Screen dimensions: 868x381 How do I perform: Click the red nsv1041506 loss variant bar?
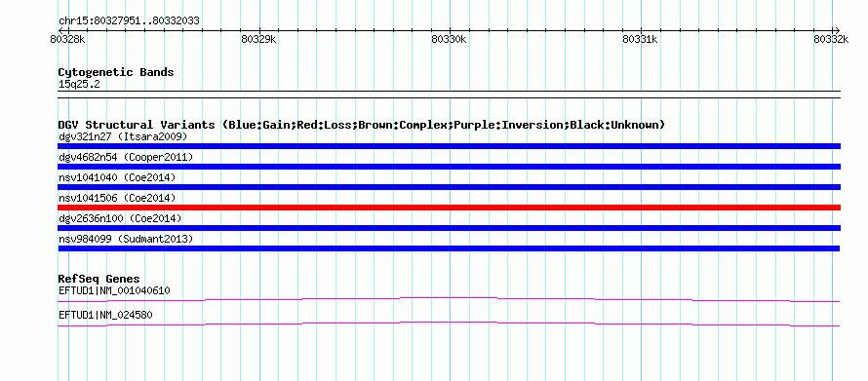click(449, 208)
